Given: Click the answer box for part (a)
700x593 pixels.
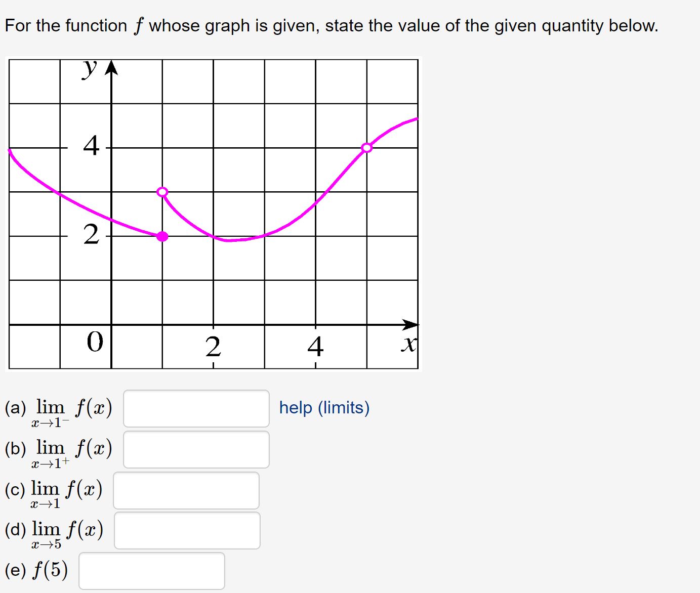Looking at the screenshot, I should tap(196, 409).
